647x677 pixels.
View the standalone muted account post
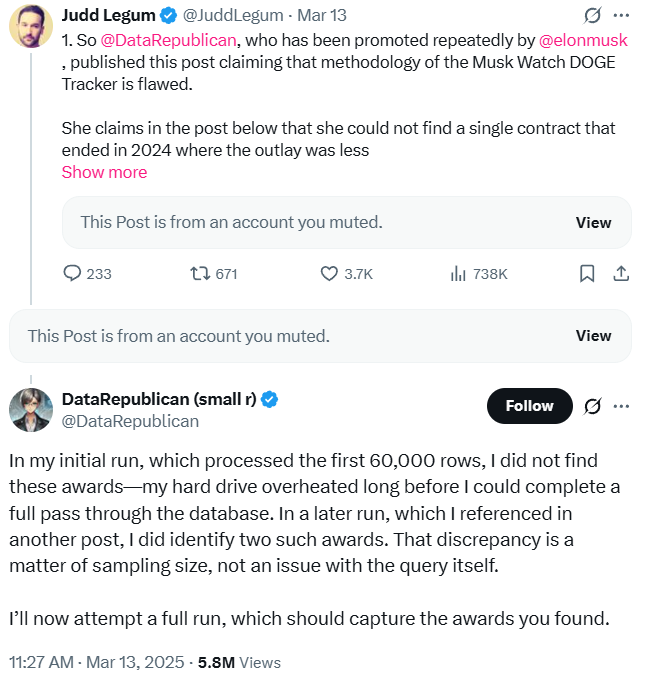(593, 336)
